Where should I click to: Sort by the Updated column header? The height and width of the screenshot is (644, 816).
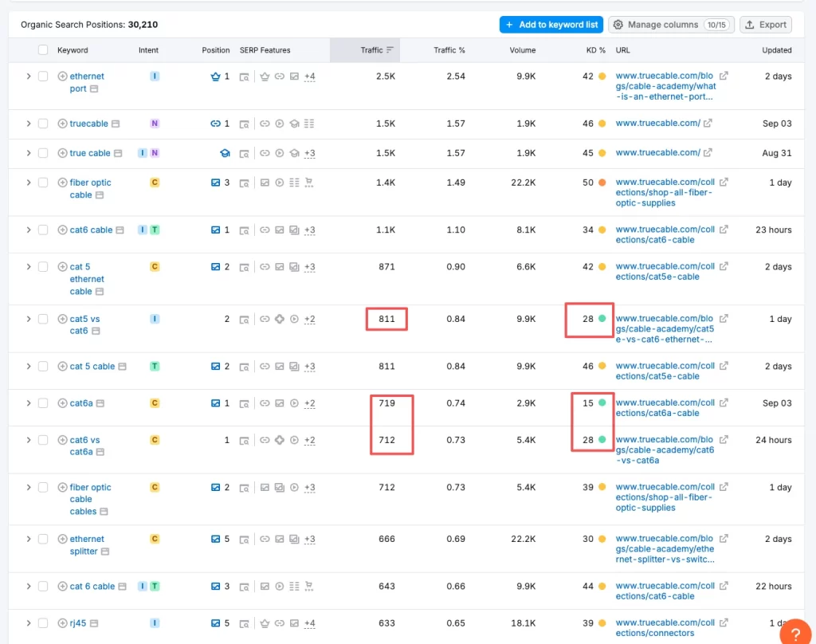click(x=776, y=50)
